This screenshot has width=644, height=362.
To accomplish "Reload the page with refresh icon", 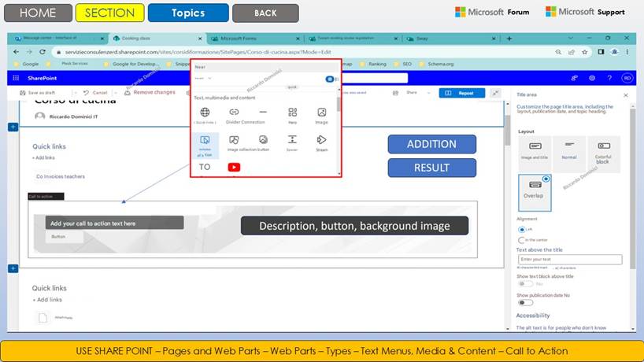I will tap(43, 52).
